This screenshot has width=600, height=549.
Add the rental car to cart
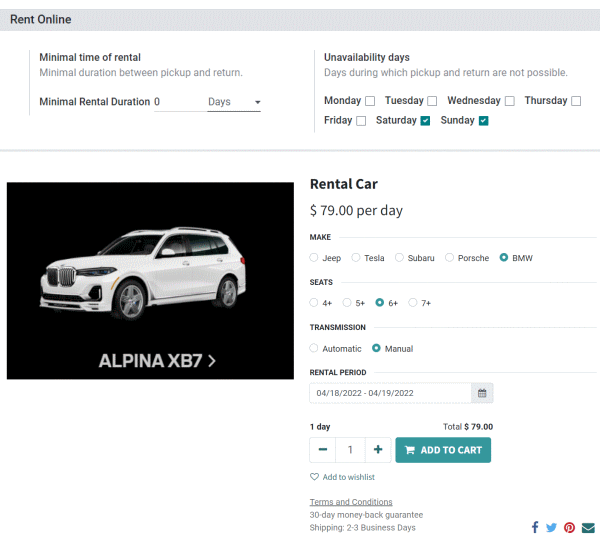443,450
